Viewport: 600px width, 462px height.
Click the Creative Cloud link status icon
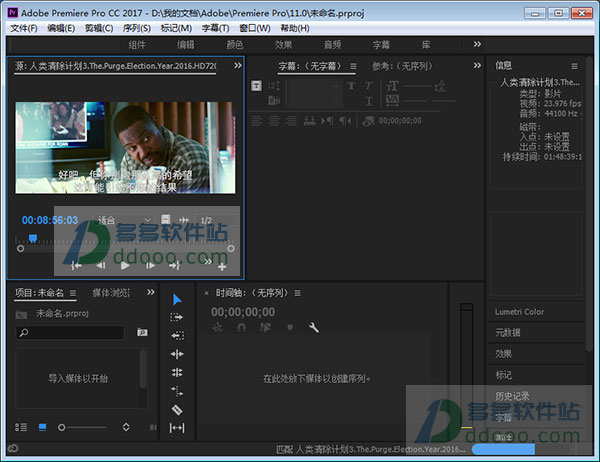(13, 448)
